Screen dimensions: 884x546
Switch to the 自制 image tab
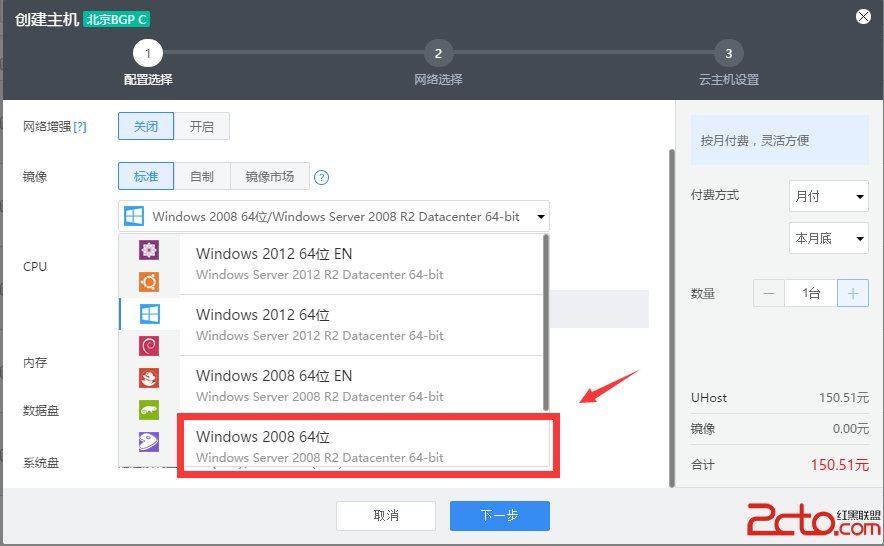tap(202, 176)
